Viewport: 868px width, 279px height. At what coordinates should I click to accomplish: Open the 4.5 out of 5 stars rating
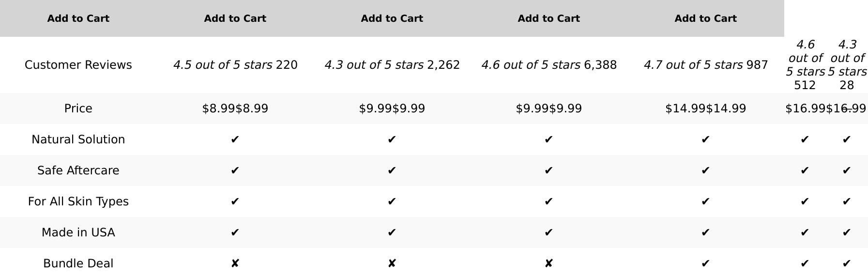223,65
